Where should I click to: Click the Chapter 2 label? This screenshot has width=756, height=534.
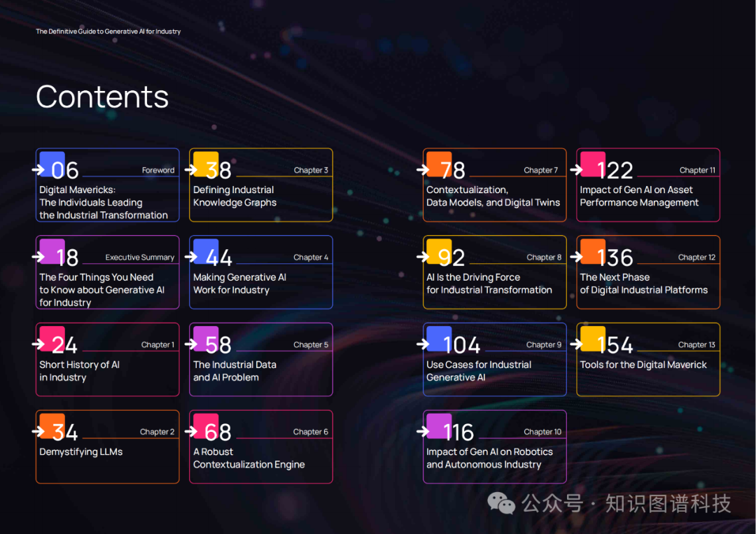point(157,432)
